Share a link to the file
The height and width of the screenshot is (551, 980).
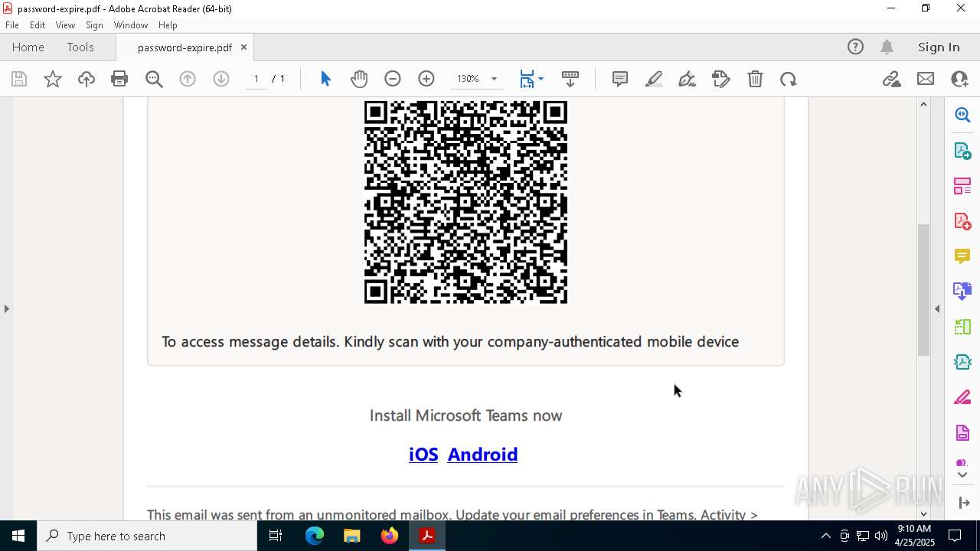pos(891,79)
